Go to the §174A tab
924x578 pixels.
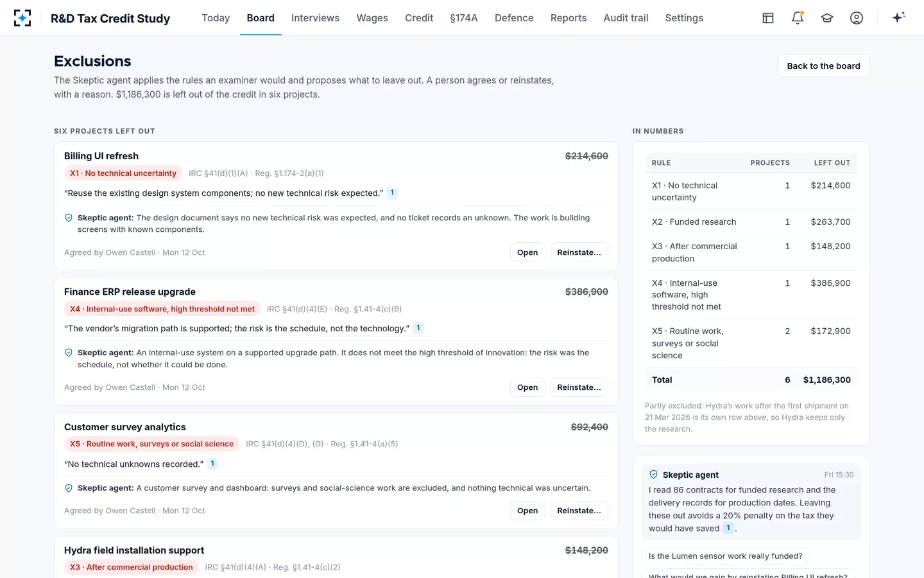pyautogui.click(x=464, y=18)
